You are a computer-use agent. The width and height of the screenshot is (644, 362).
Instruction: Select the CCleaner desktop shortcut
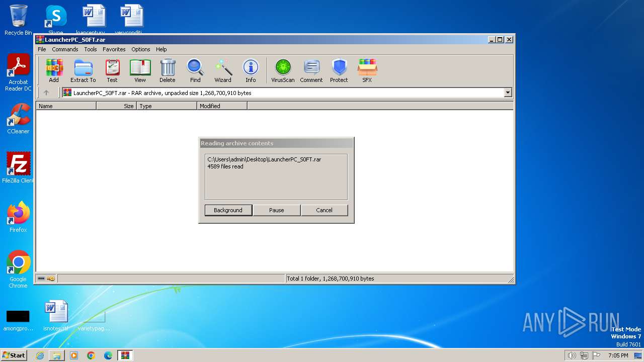tap(18, 119)
